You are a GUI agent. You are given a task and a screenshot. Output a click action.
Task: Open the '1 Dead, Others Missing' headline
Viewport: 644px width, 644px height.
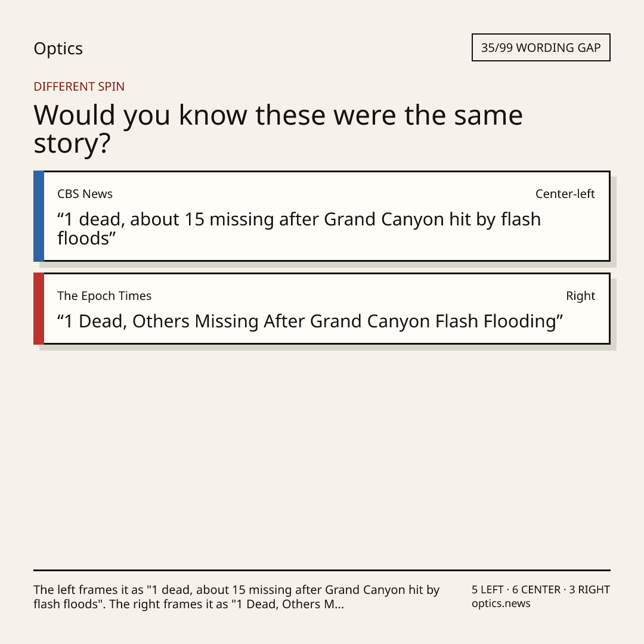point(309,321)
